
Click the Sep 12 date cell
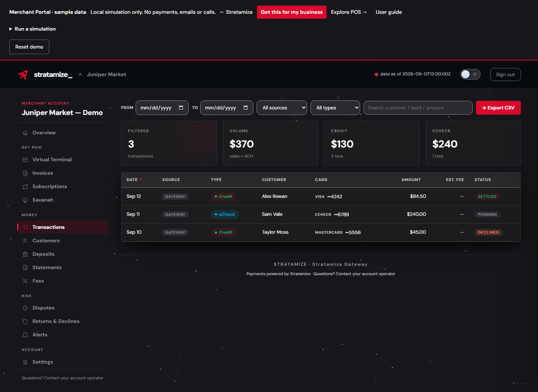133,196
